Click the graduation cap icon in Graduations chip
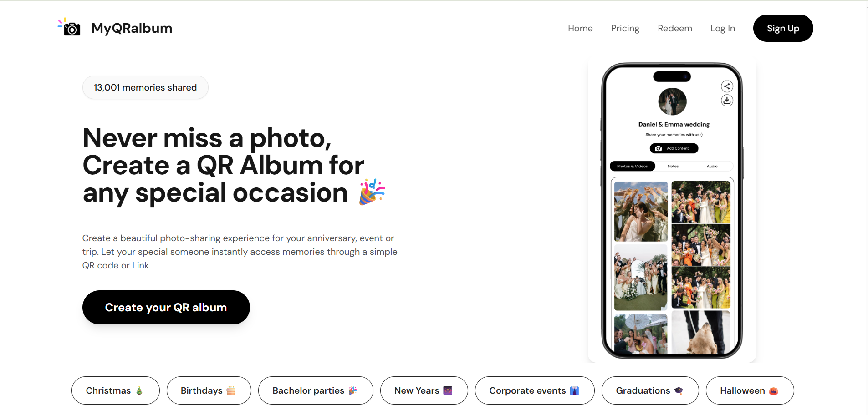This screenshot has width=868, height=415. click(679, 390)
